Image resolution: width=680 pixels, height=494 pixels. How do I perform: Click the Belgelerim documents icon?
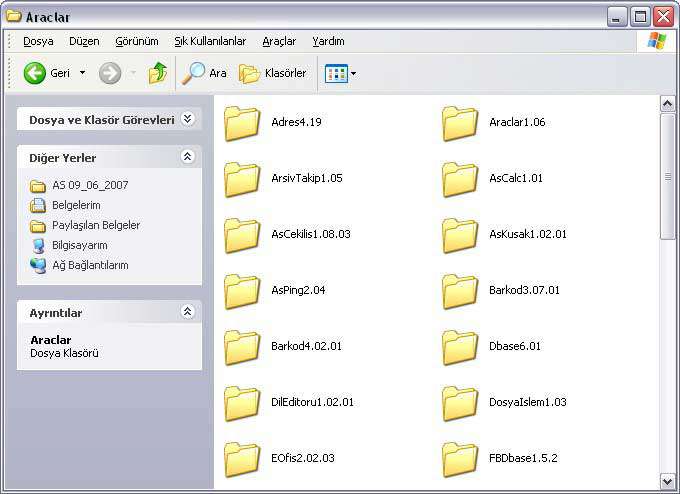coord(38,206)
